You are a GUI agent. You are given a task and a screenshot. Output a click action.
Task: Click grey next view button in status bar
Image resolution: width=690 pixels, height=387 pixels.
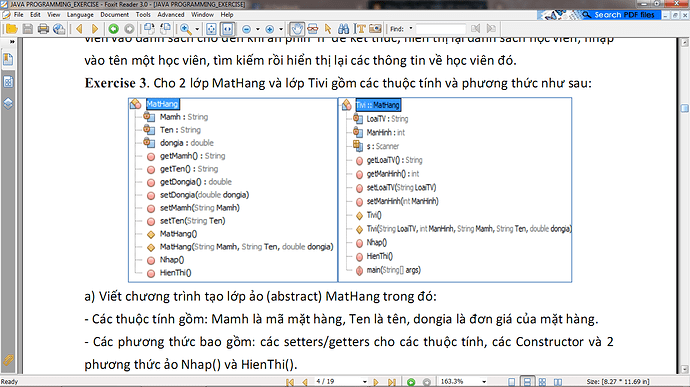426,382
